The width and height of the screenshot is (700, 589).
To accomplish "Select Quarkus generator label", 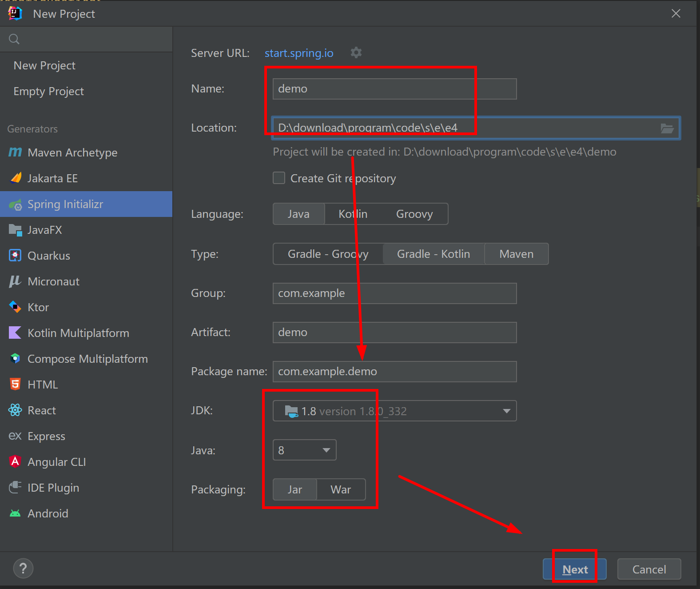I will (49, 256).
